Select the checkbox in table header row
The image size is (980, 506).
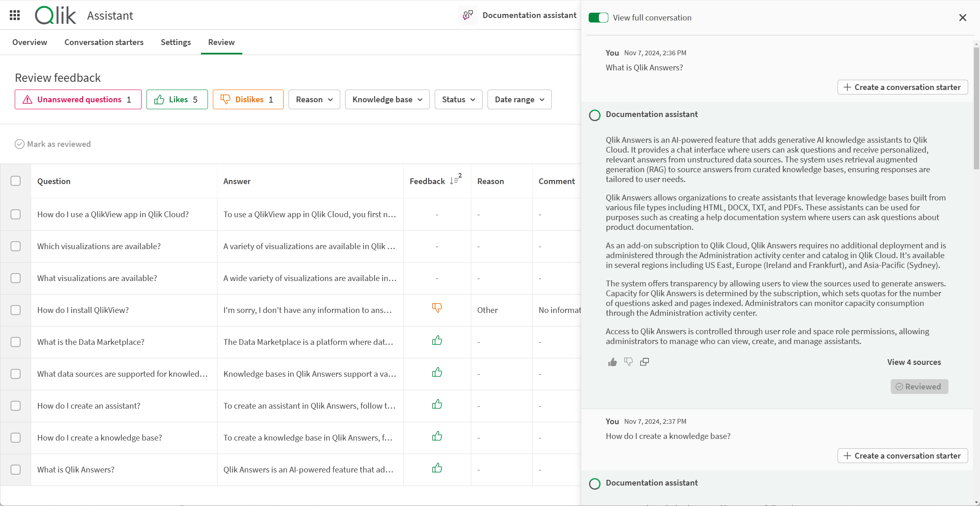click(x=16, y=181)
